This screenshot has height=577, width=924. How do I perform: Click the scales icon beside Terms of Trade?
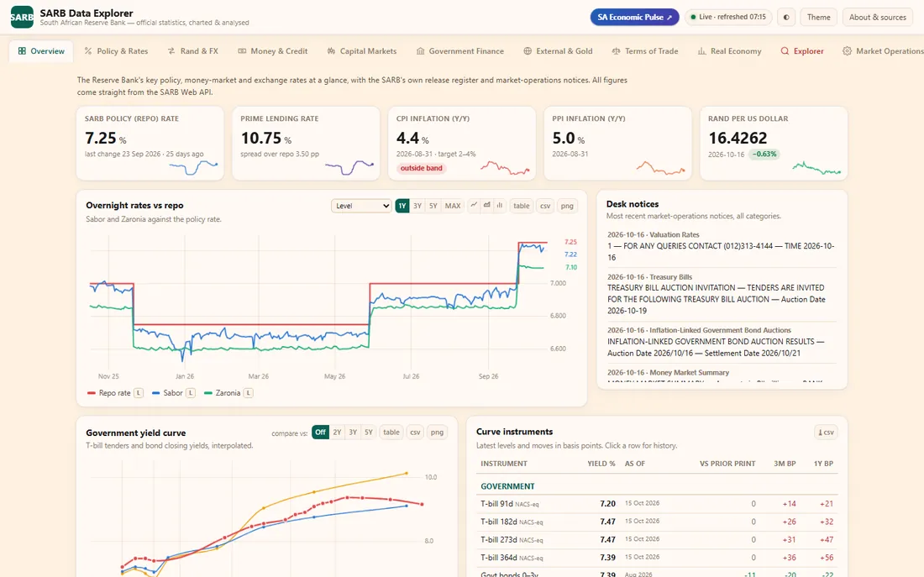coord(616,51)
